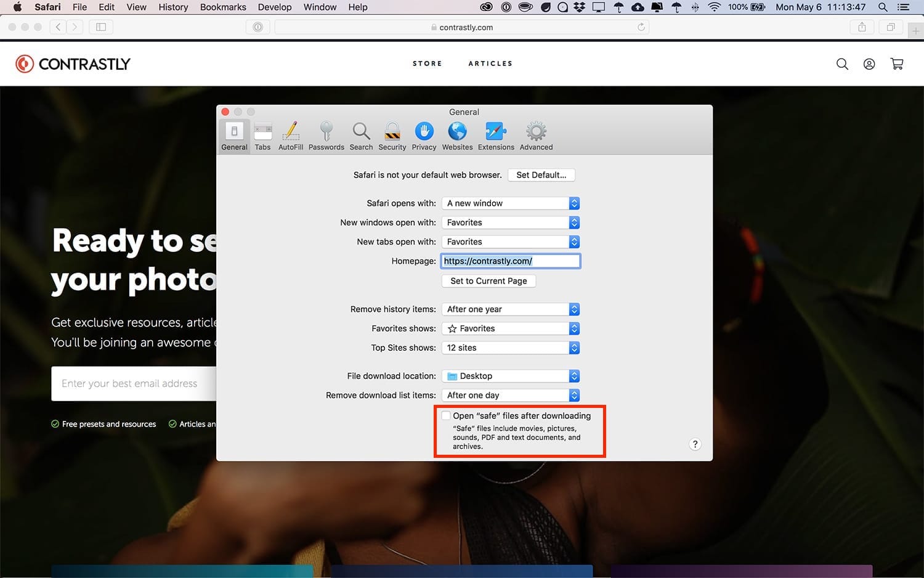924x578 pixels.
Task: Open Notification Center icon
Action: pyautogui.click(x=904, y=7)
